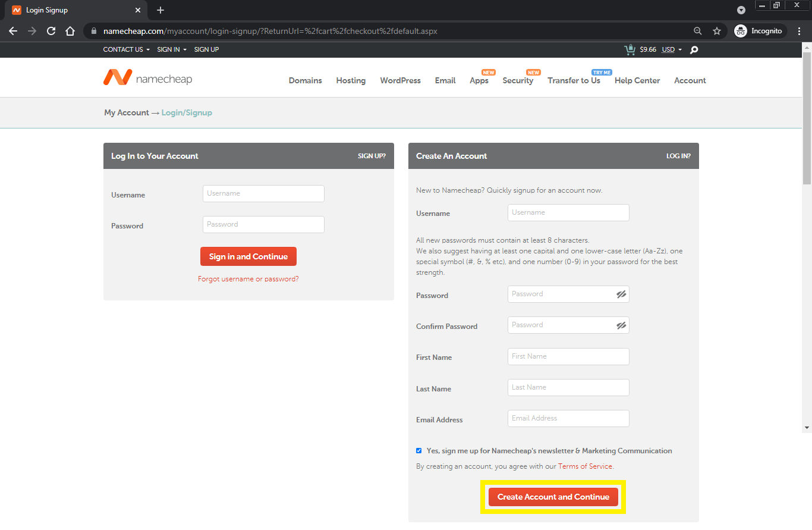Open a new browser tab

pyautogui.click(x=160, y=10)
